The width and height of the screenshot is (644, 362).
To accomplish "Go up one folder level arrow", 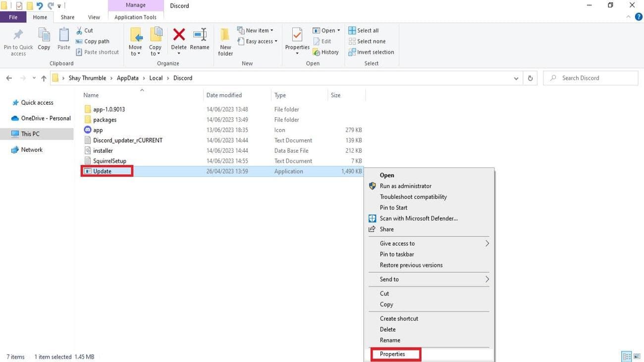I will (x=44, y=78).
